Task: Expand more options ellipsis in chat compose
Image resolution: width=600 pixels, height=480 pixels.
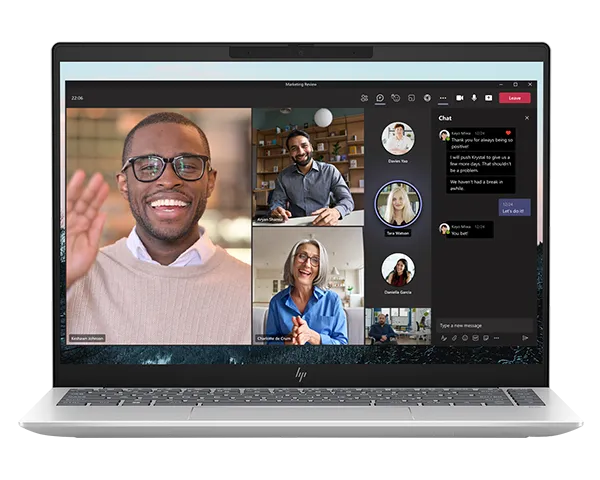Action: point(497,338)
